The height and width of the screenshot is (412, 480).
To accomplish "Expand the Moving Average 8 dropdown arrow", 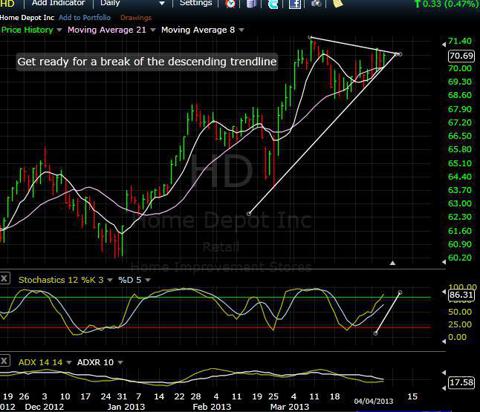I will pyautogui.click(x=241, y=30).
